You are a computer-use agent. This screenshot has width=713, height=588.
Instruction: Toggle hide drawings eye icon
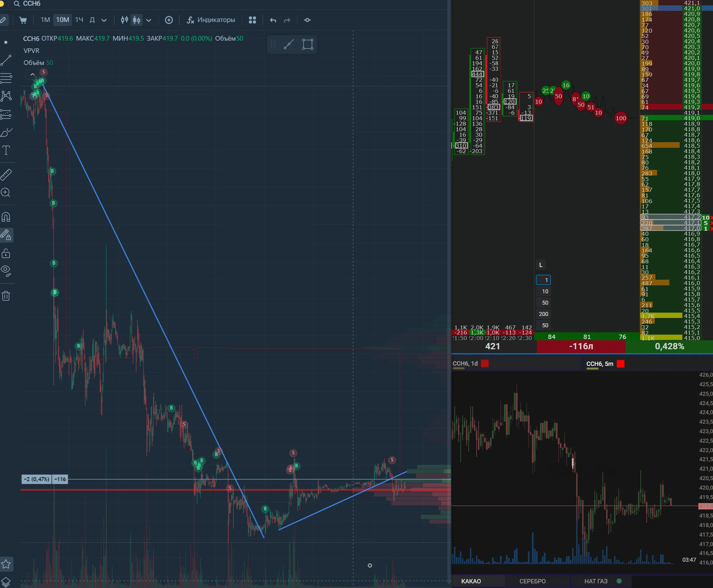click(6, 271)
